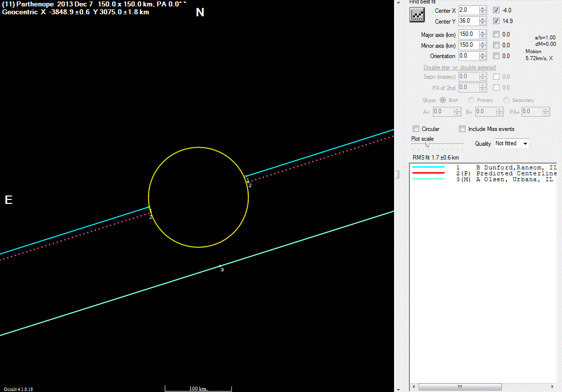562x392 pixels.
Task: Click the 100 km scale bar
Action: tap(198, 389)
